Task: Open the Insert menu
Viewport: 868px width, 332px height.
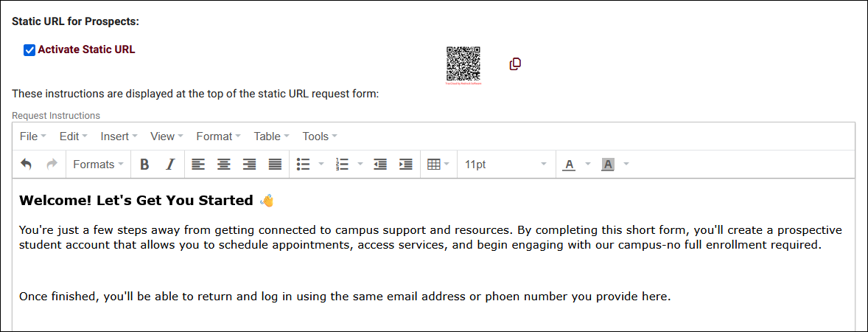Action: (119, 136)
